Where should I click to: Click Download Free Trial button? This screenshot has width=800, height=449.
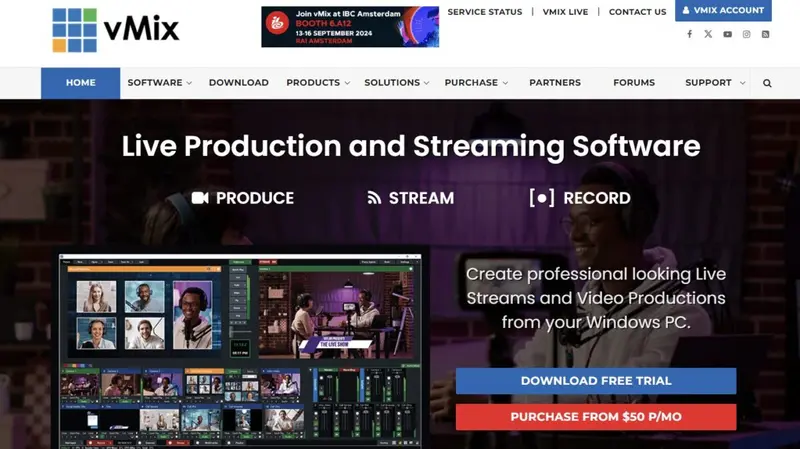click(x=595, y=381)
